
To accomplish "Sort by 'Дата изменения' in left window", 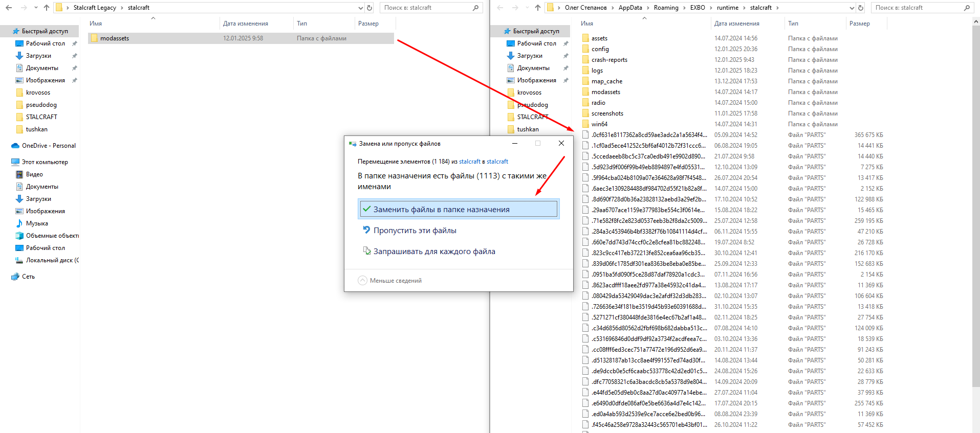I will (246, 24).
